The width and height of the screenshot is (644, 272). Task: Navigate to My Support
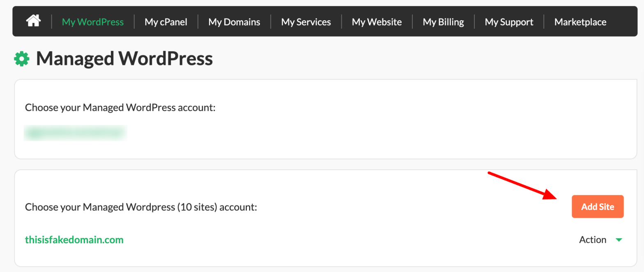click(509, 21)
